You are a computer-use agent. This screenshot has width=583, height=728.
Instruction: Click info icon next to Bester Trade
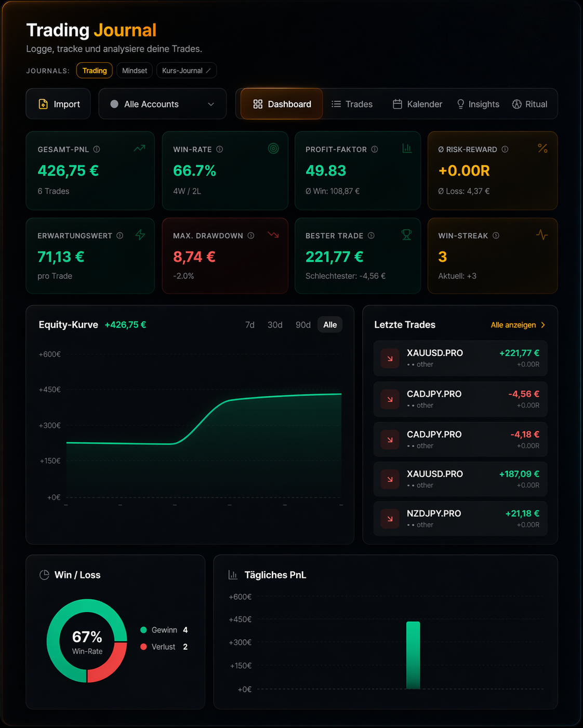click(371, 235)
